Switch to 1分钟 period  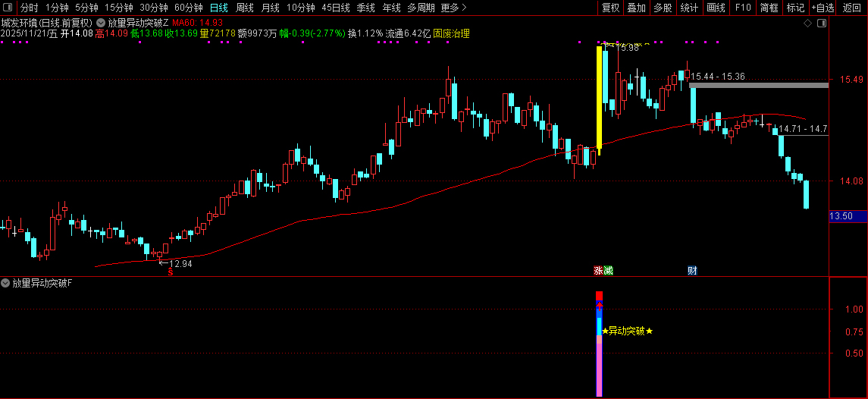pos(56,8)
